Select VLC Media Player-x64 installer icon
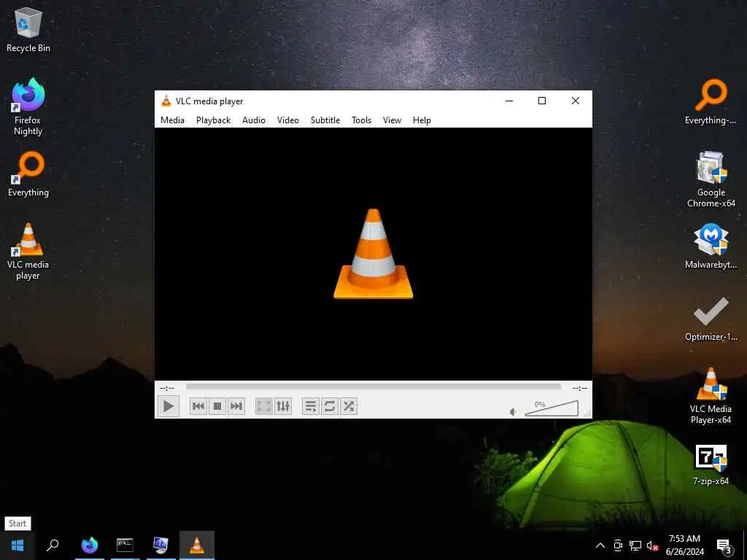 (711, 396)
